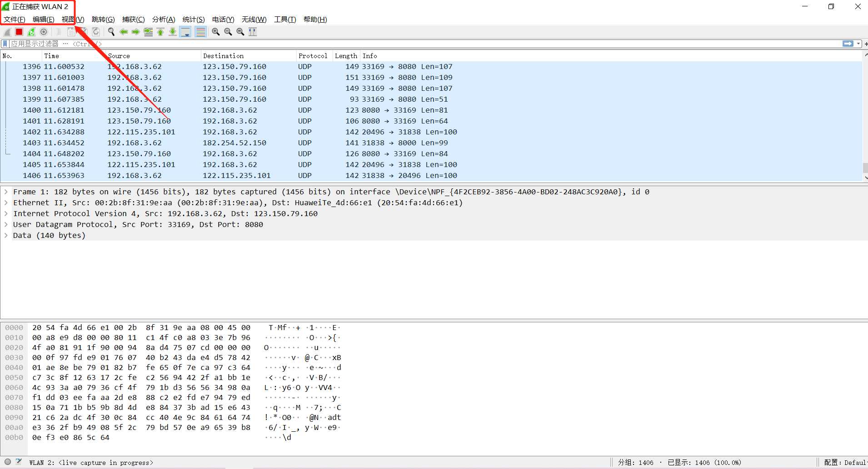Sort by the Length column header
The width and height of the screenshot is (868, 469).
tap(346, 56)
